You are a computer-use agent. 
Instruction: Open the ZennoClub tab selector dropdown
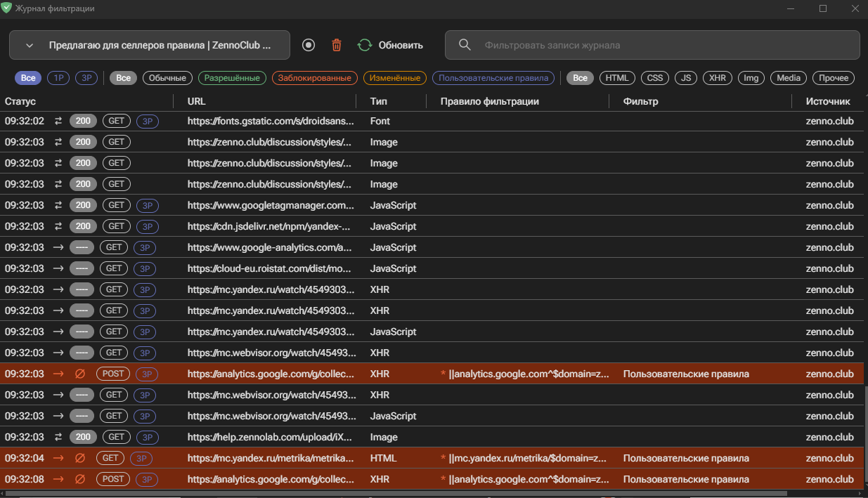click(150, 45)
